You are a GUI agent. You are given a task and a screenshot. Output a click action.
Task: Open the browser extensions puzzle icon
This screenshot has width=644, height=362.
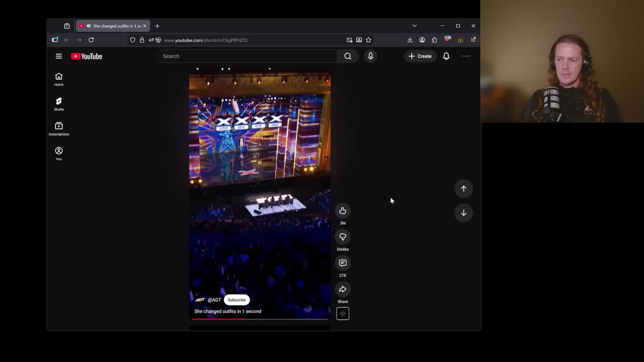(x=434, y=40)
